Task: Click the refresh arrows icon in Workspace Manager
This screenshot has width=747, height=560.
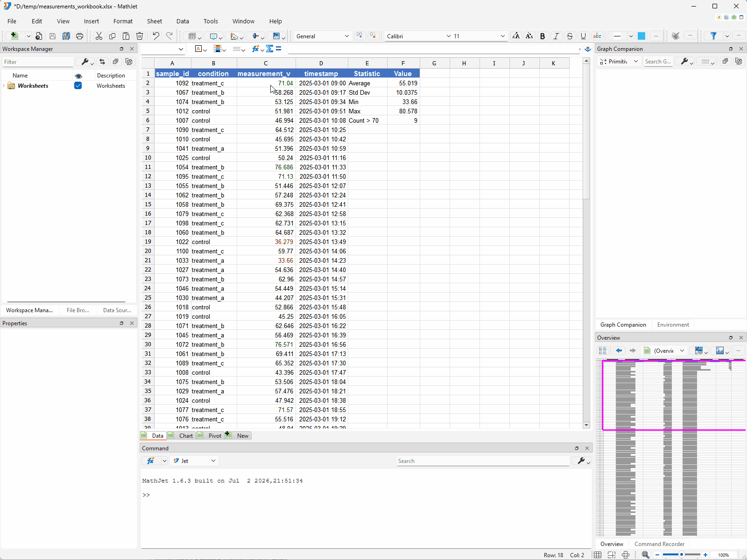Action: pos(102,62)
